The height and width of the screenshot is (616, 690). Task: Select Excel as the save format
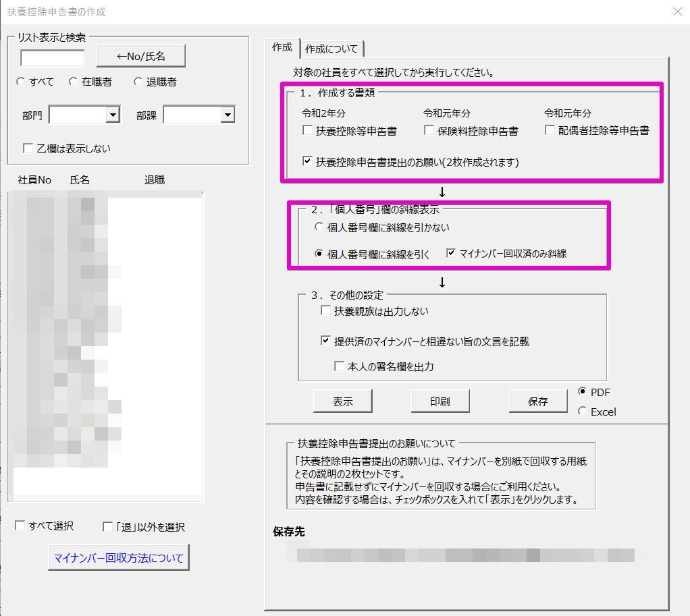pos(582,411)
